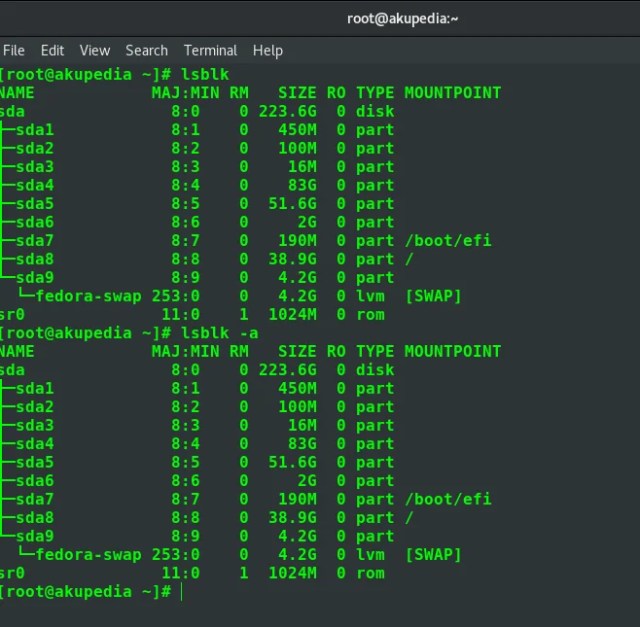Click the first 'lsblk' command text

pos(205,74)
